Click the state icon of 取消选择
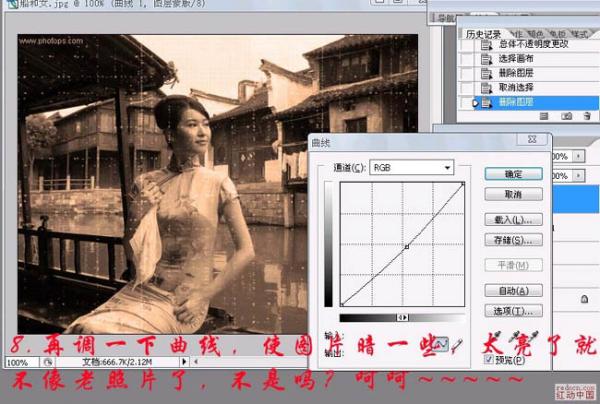The height and width of the screenshot is (404, 600). click(486, 88)
